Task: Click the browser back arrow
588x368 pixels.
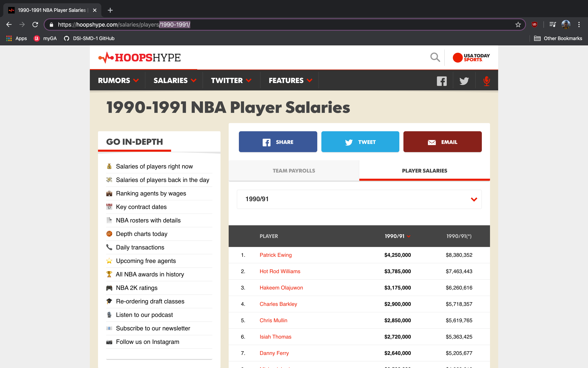Action: coord(9,25)
